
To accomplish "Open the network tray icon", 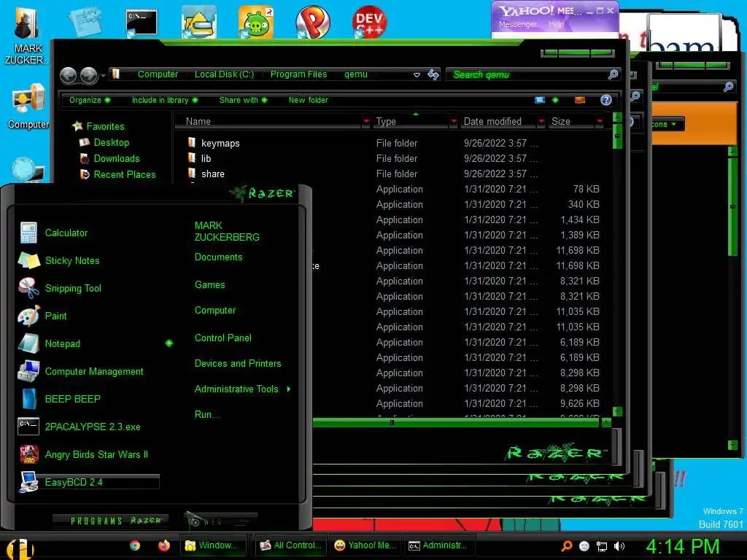I will [x=602, y=546].
